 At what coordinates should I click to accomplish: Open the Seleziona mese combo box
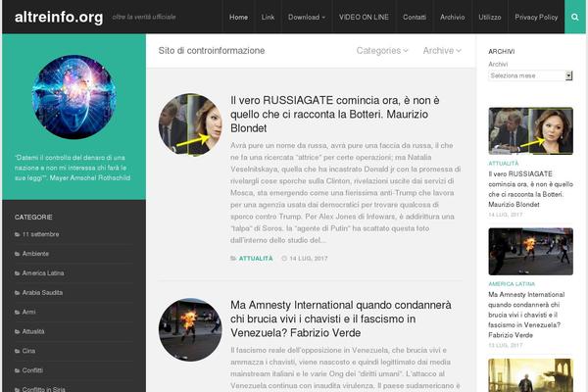pos(530,75)
